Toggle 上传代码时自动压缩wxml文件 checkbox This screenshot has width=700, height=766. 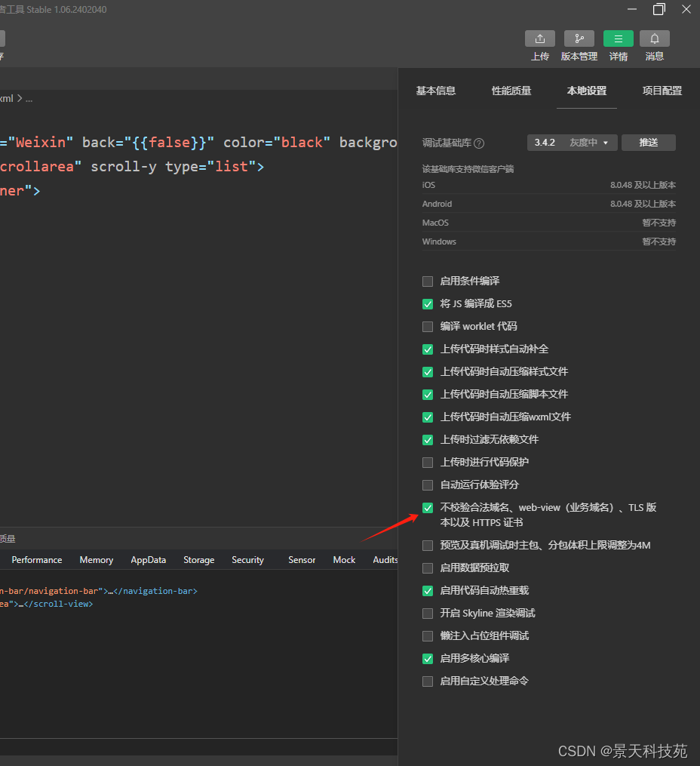(428, 417)
